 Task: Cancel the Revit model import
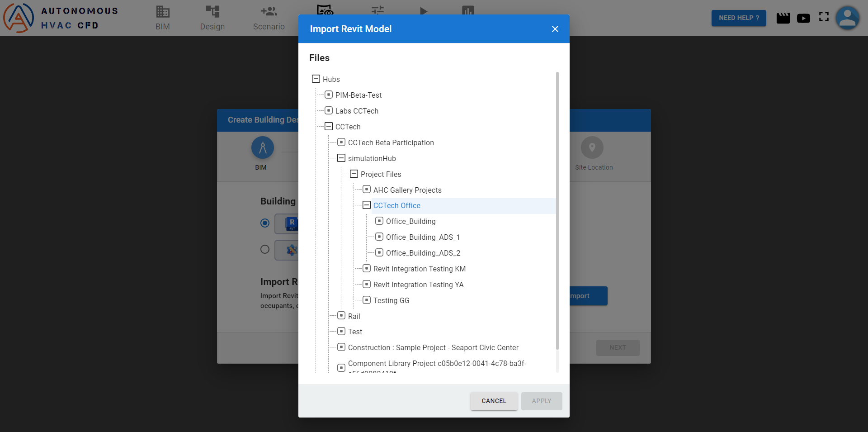coord(494,401)
